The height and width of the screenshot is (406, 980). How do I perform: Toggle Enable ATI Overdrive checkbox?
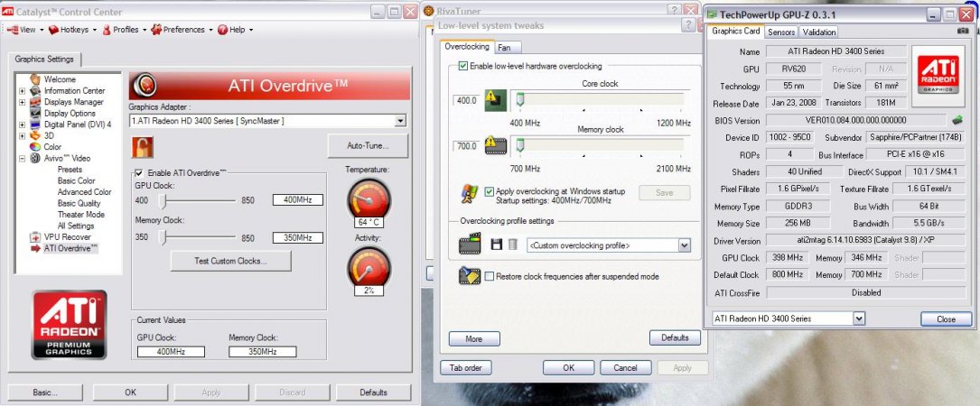[x=139, y=173]
